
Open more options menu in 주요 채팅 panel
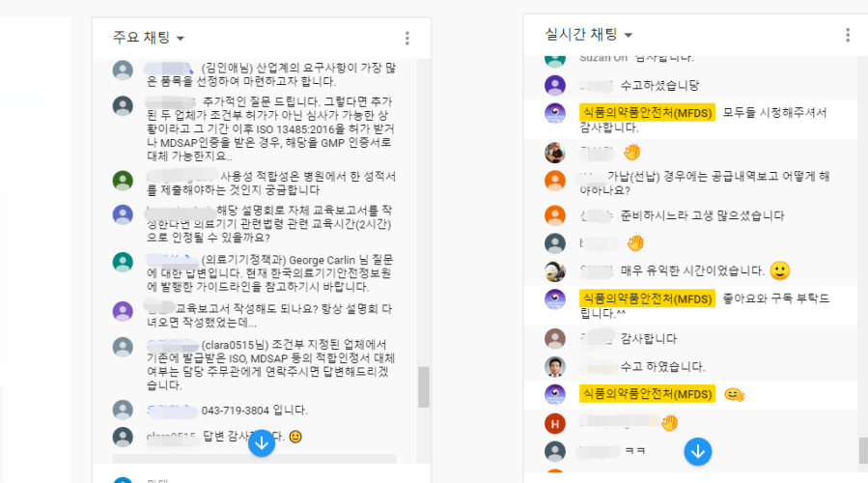407,39
